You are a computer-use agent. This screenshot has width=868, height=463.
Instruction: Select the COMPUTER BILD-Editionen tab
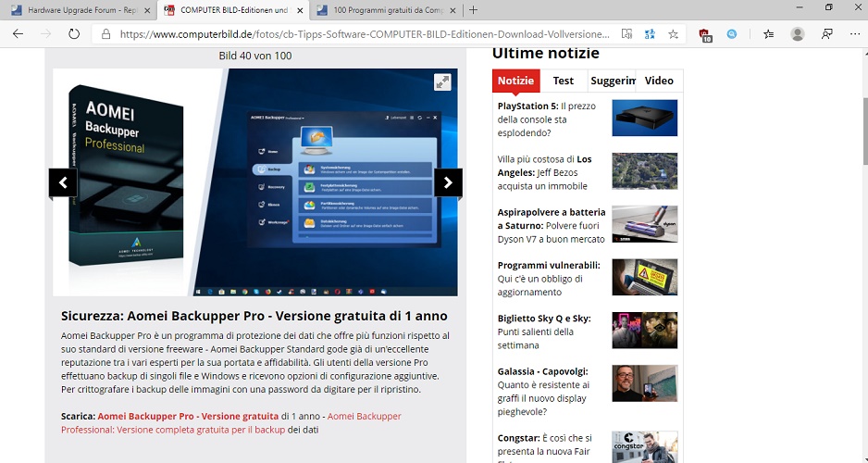coord(233,10)
